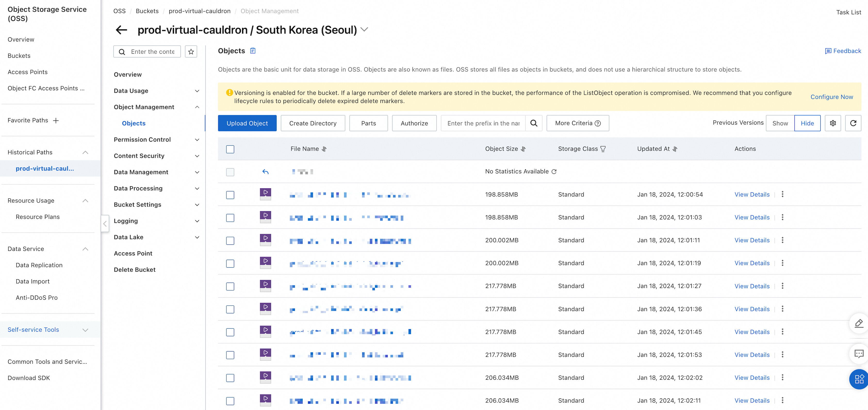Click the More Criteria help question icon
Viewport: 868px width, 410px height.
click(x=598, y=123)
